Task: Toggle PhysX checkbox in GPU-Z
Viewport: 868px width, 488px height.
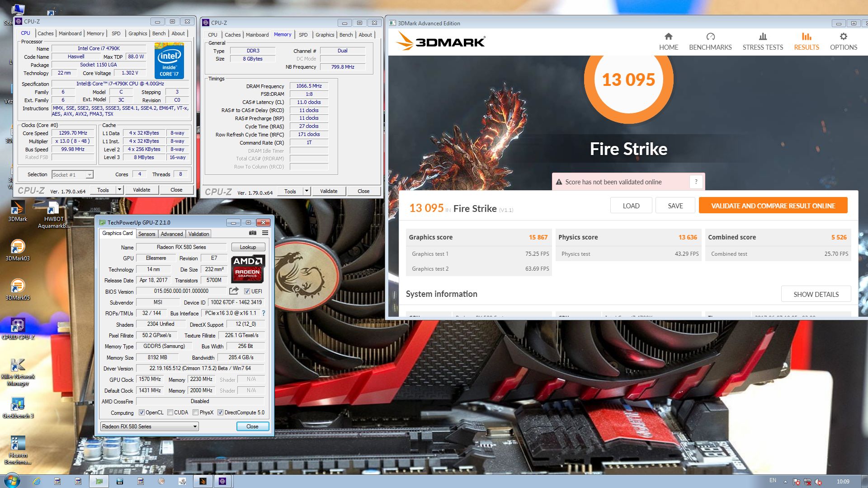Action: pos(195,412)
